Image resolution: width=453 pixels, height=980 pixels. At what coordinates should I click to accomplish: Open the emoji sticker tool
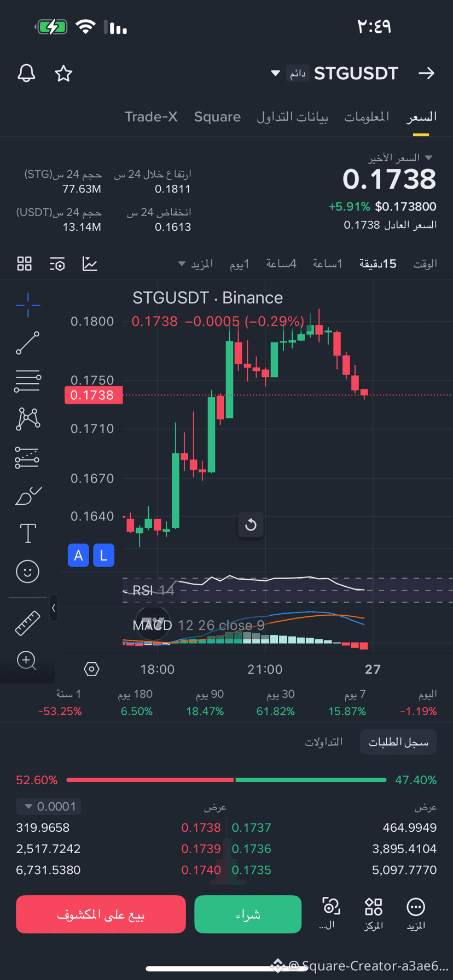click(x=28, y=571)
